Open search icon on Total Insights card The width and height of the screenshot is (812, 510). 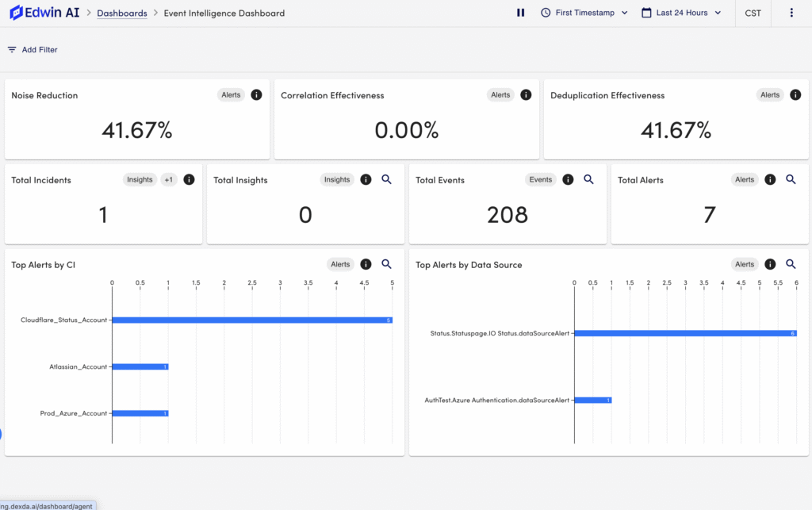tap(387, 180)
